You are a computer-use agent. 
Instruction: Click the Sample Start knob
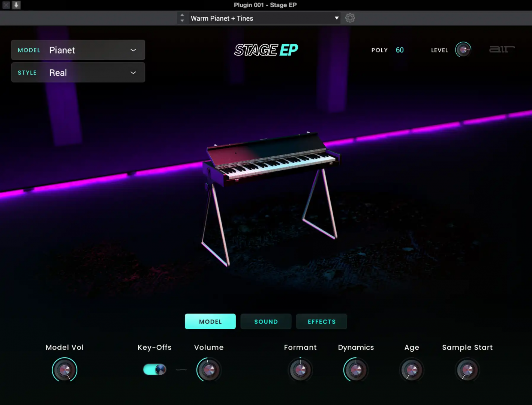click(467, 370)
